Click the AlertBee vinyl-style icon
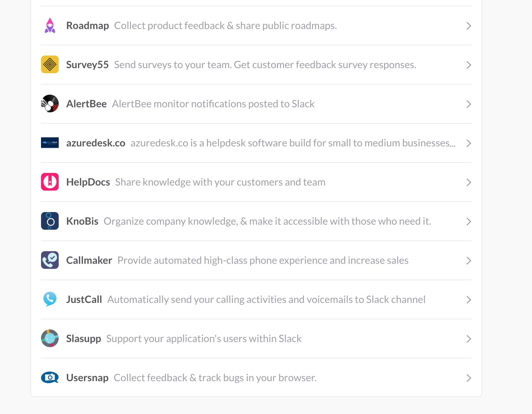The height and width of the screenshot is (414, 532). click(50, 103)
